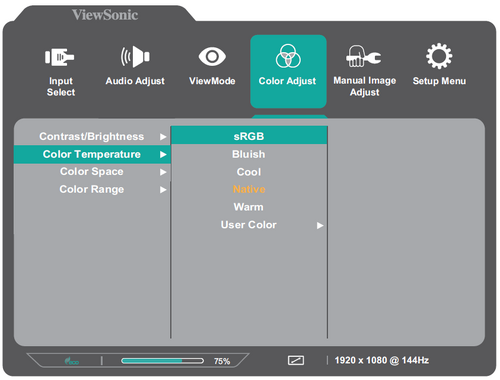This screenshot has height=380, width=500.
Task: Choose the Native color temperature
Action: (x=249, y=189)
